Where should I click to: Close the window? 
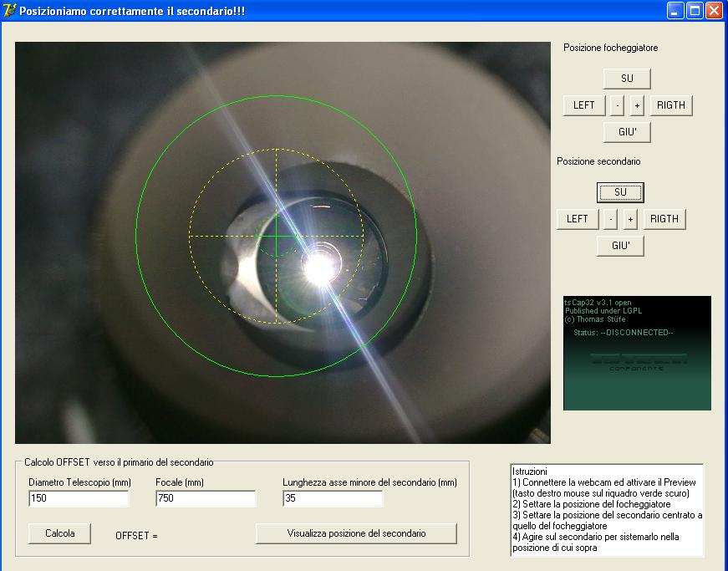tap(714, 11)
